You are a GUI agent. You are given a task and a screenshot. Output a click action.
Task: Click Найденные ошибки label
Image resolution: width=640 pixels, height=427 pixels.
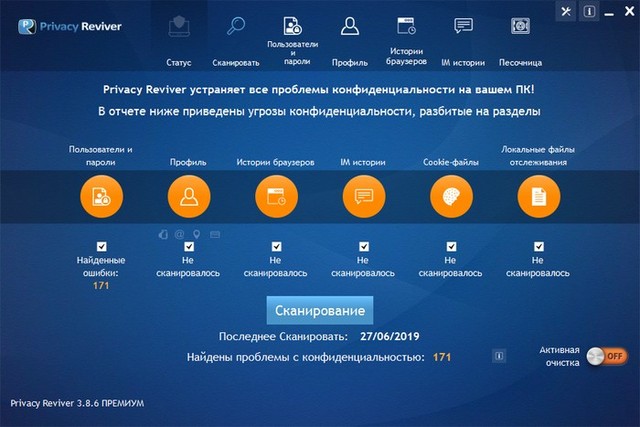tap(101, 267)
